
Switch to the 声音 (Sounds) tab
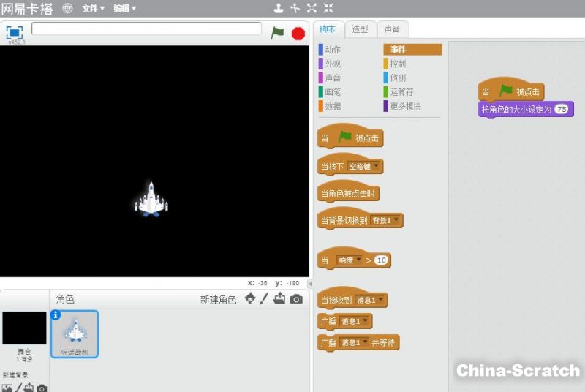(x=392, y=29)
